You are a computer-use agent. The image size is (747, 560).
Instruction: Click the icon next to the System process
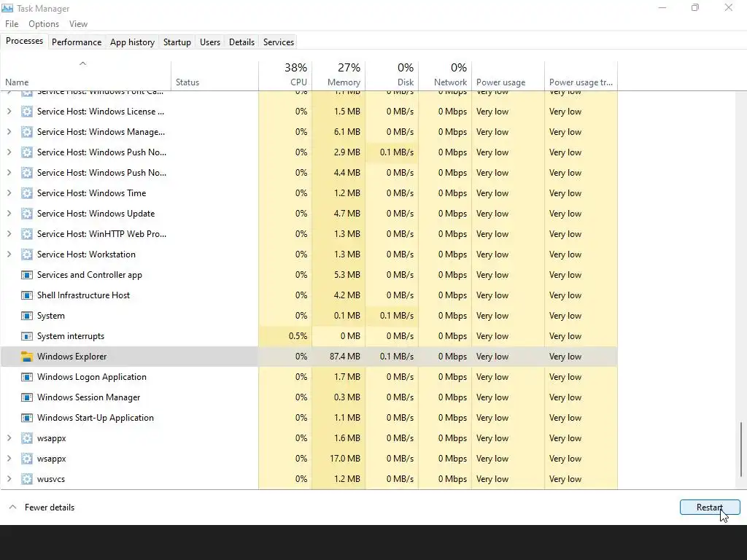click(x=27, y=316)
